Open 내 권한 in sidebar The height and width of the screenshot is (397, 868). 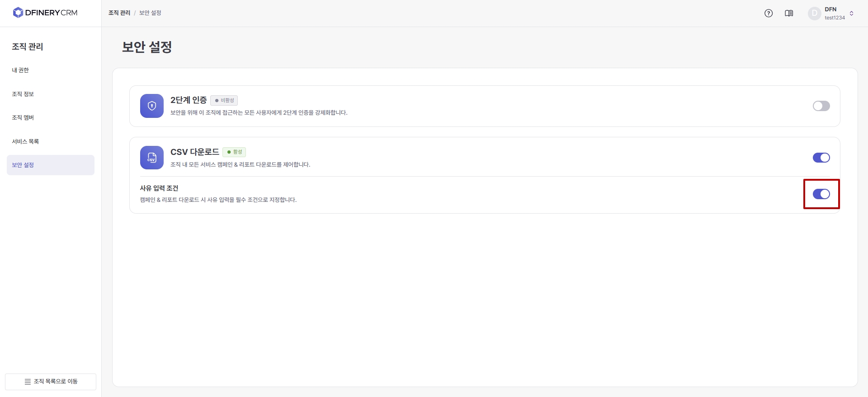[20, 70]
